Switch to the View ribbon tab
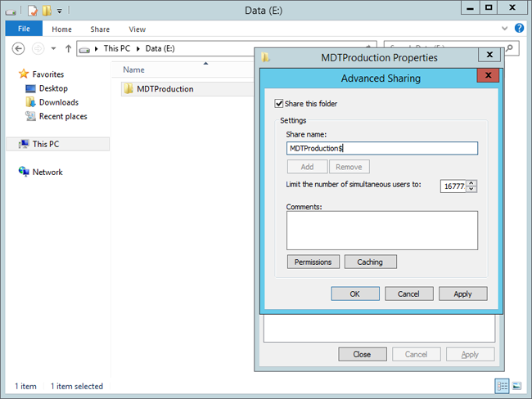Viewport: 532px width, 399px height. (x=137, y=29)
